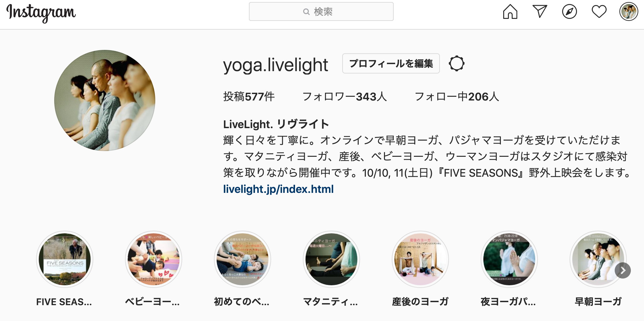This screenshot has width=644, height=321.
Task: Open 産後のヨーガ story highlight
Action: 420,269
